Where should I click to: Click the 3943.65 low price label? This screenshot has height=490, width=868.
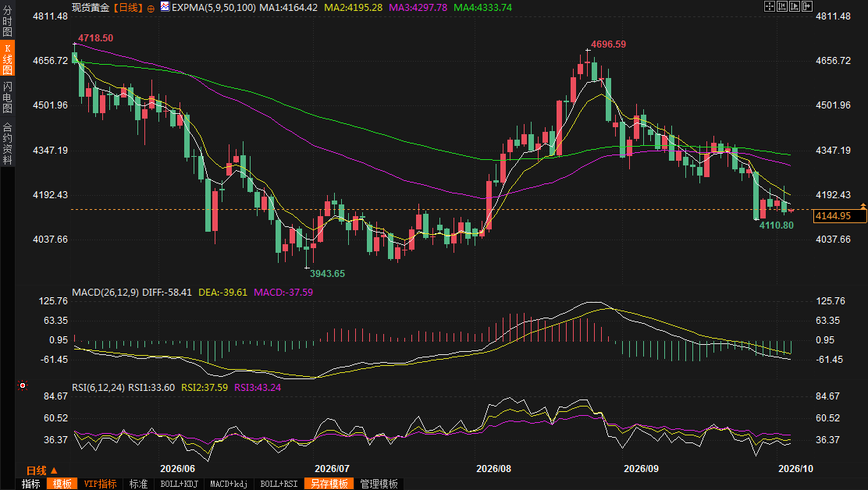pos(327,274)
